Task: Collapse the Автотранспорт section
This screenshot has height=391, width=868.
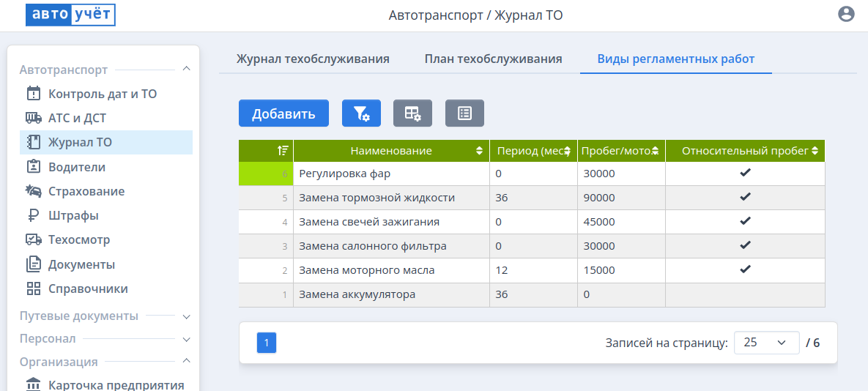Action: click(x=186, y=70)
